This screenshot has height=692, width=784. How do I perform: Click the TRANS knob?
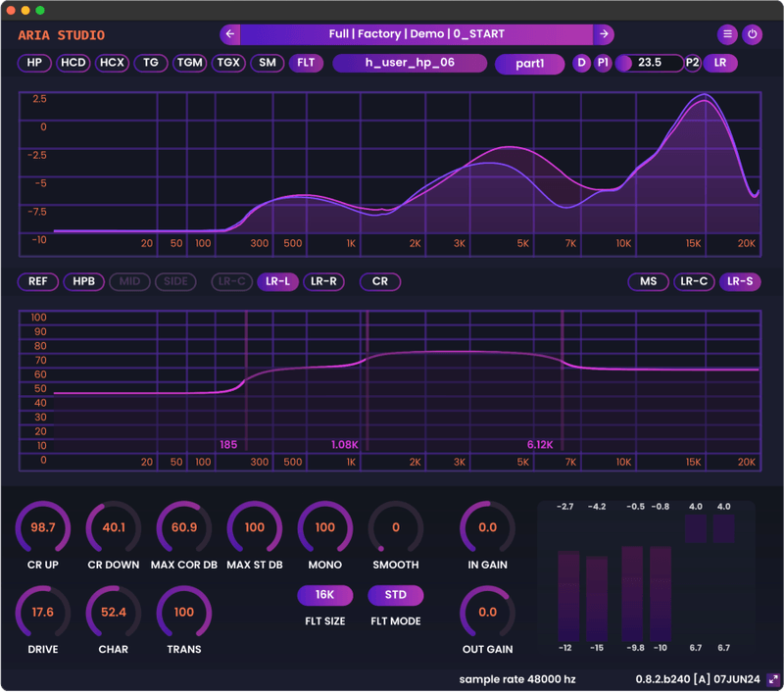pos(184,613)
